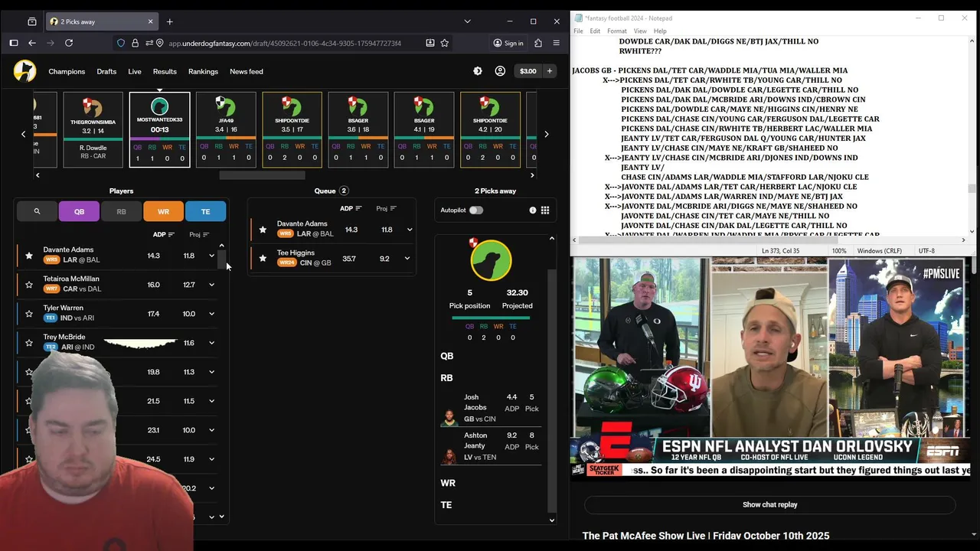Open the autopilot info icon
This screenshot has width=980, height=551.
point(533,210)
